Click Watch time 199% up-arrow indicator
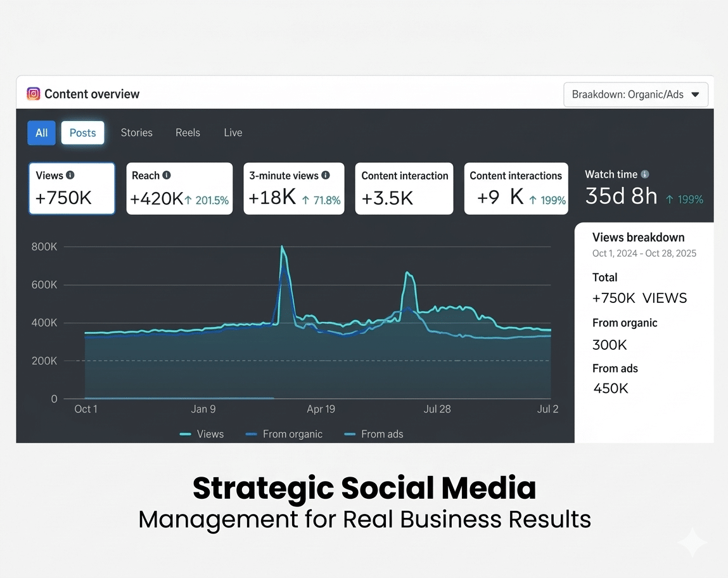Screen dimensions: 728x578 click(684, 200)
